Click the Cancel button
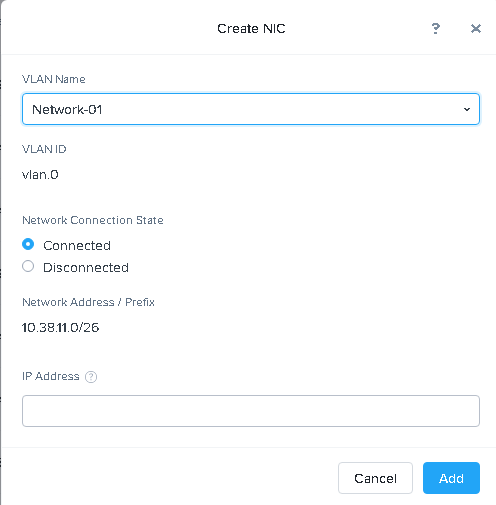Image resolution: width=496 pixels, height=505 pixels. coord(375,478)
